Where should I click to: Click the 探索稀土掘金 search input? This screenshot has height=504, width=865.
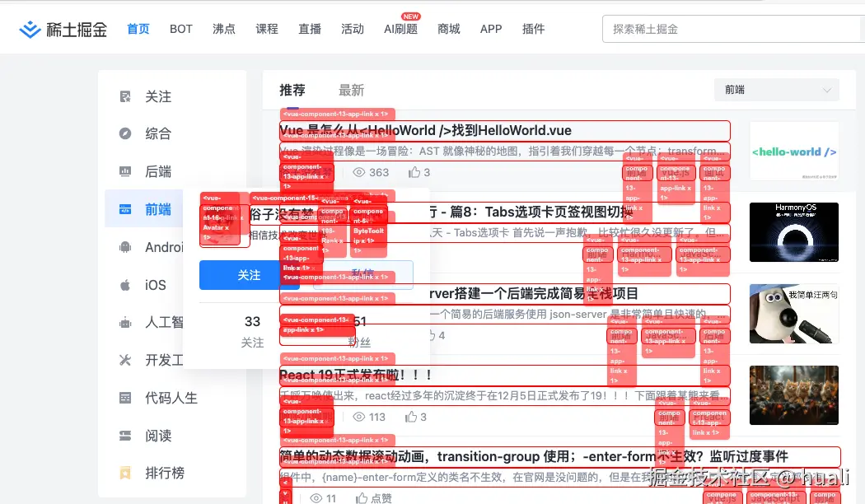733,28
